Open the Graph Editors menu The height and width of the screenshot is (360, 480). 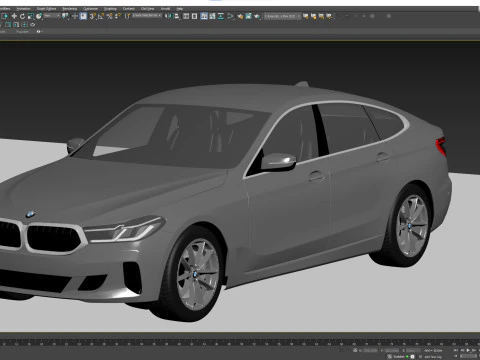(x=46, y=9)
